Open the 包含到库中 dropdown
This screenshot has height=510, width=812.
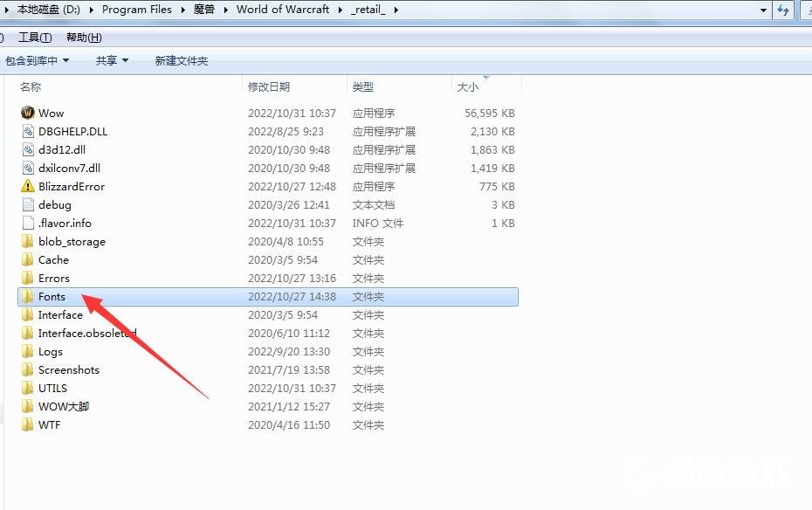37,60
